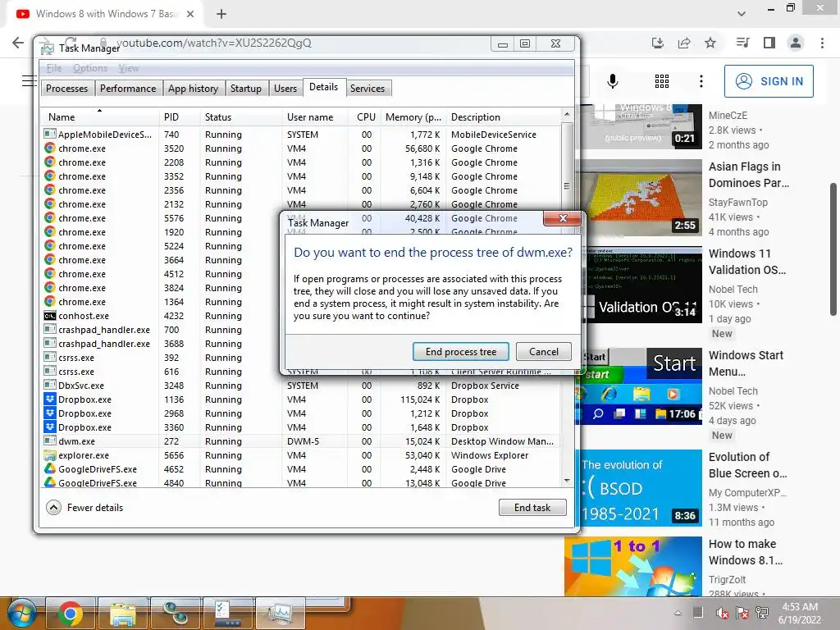Click End process tree button
The height and width of the screenshot is (630, 840).
pyautogui.click(x=461, y=352)
